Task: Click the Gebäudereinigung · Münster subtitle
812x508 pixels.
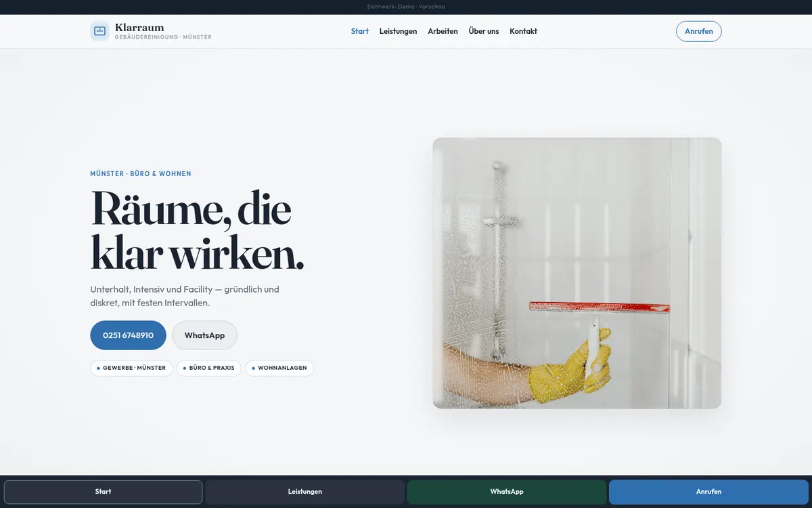Action: click(163, 37)
